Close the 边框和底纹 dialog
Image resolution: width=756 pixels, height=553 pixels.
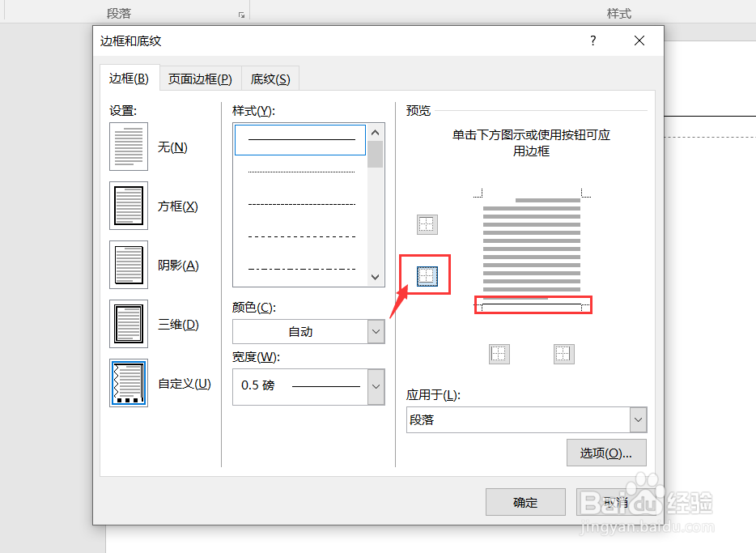click(x=639, y=40)
